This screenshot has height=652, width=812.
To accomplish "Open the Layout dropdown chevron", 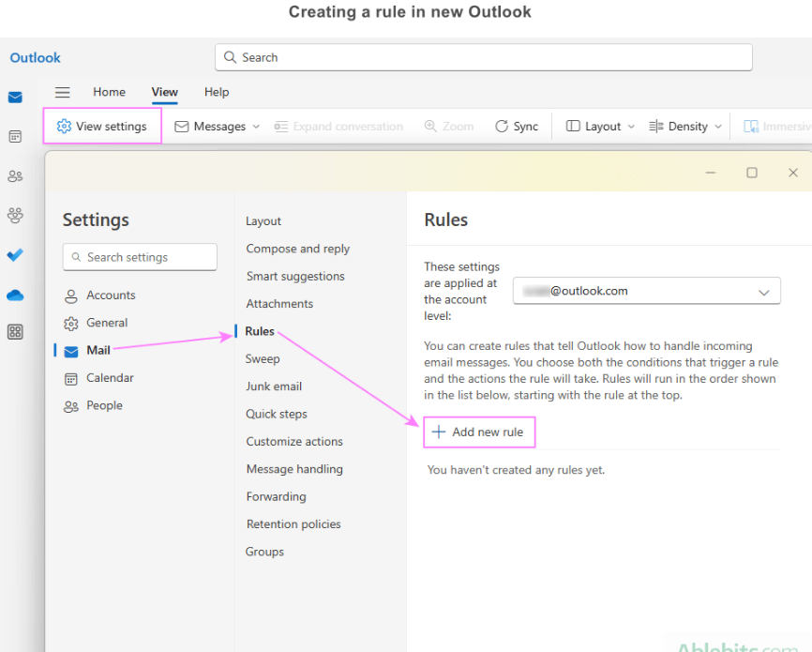I will [x=631, y=127].
